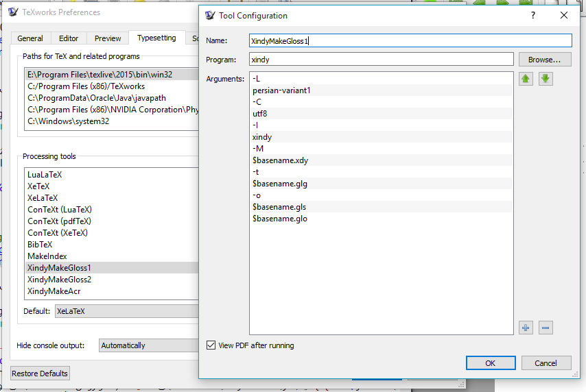Click in the Name text field
Screen dimensions: 586x392
tap(410, 41)
